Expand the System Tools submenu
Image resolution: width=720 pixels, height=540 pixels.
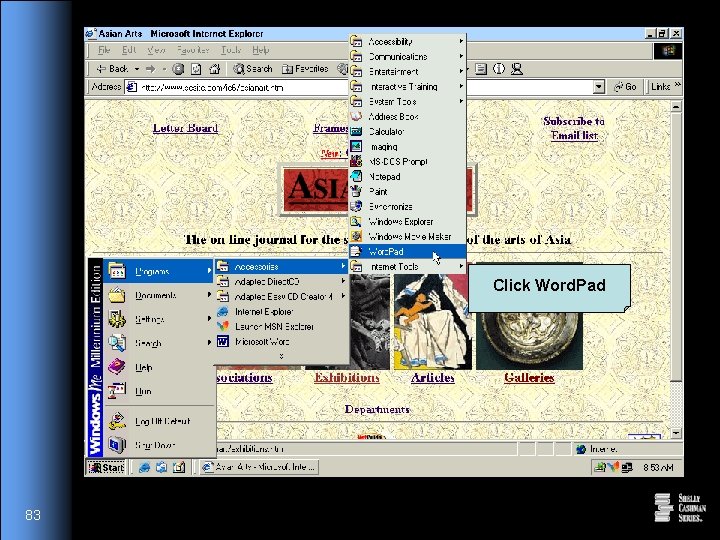pos(408,101)
